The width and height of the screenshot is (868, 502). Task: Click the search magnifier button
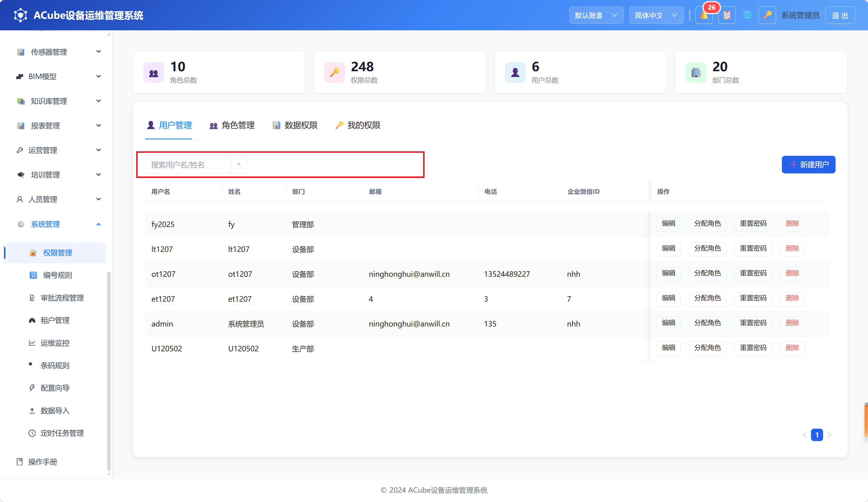[x=239, y=165]
